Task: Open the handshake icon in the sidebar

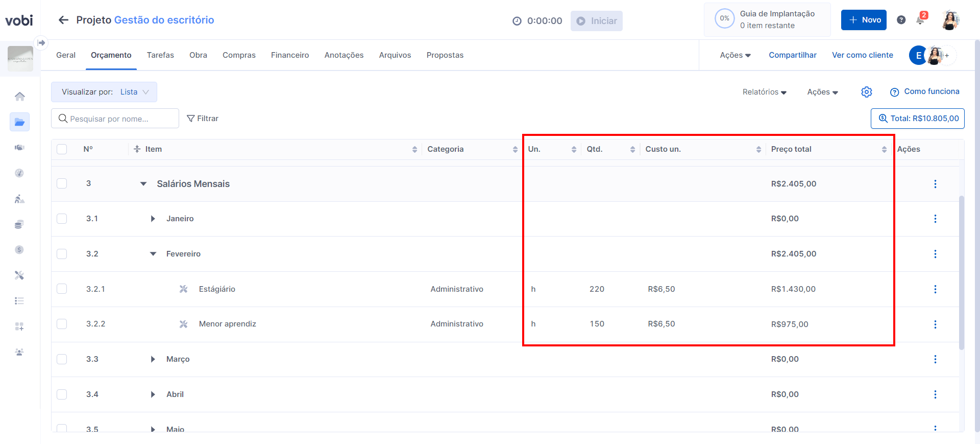Action: pos(19,148)
